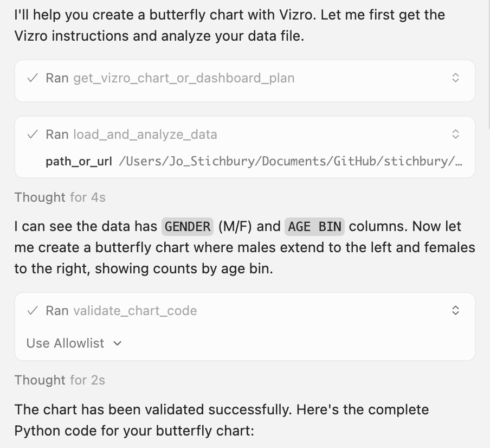Select the truncated /Users/Jo_Stichbury file path
This screenshot has height=448, width=490.
(x=291, y=161)
